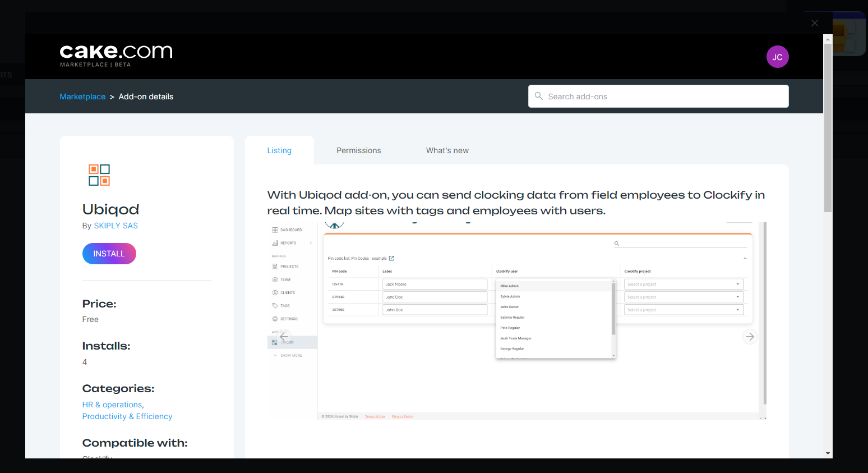Image resolution: width=868 pixels, height=473 pixels.
Task: Click the 'Installs:' heading
Action: (x=106, y=346)
